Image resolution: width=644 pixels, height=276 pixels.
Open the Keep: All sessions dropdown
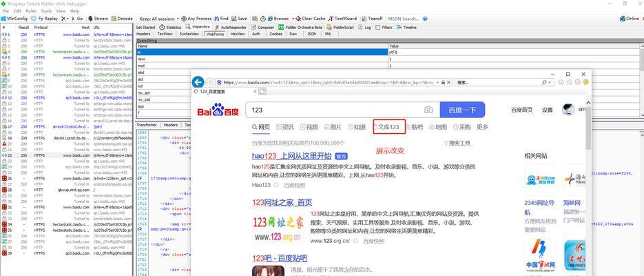[x=159, y=19]
